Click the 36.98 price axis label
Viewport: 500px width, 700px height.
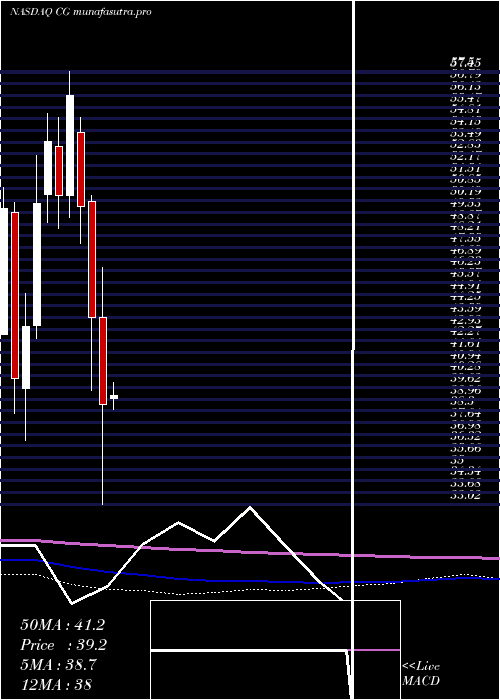465,426
